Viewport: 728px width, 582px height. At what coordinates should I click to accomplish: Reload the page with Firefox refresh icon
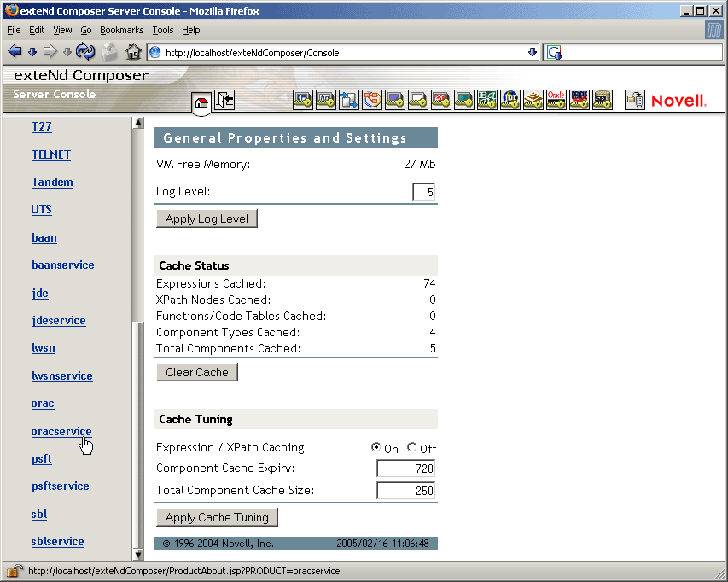(x=85, y=51)
